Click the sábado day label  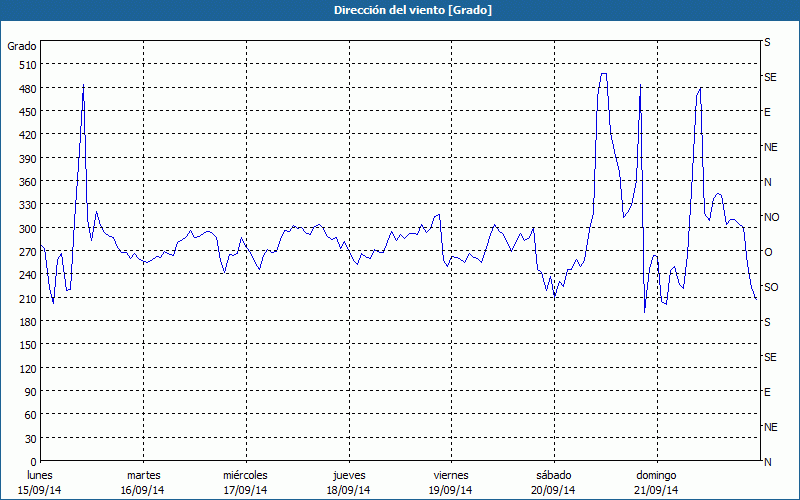[553, 475]
